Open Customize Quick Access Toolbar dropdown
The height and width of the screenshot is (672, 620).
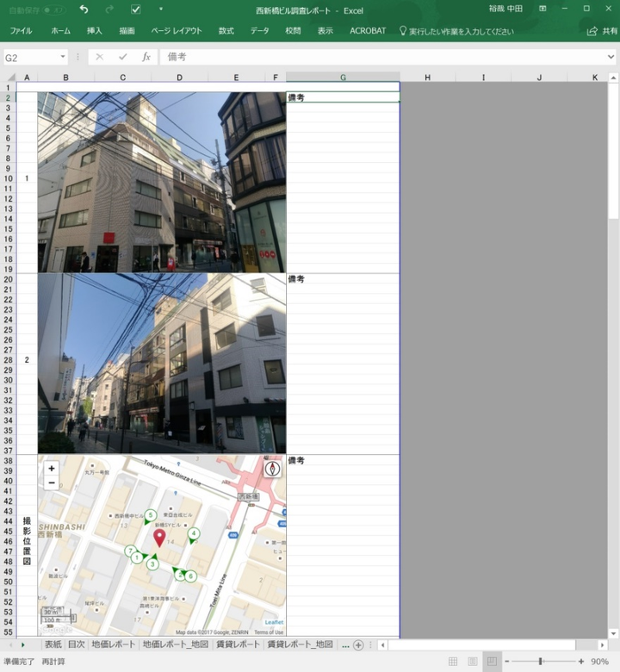(x=160, y=9)
